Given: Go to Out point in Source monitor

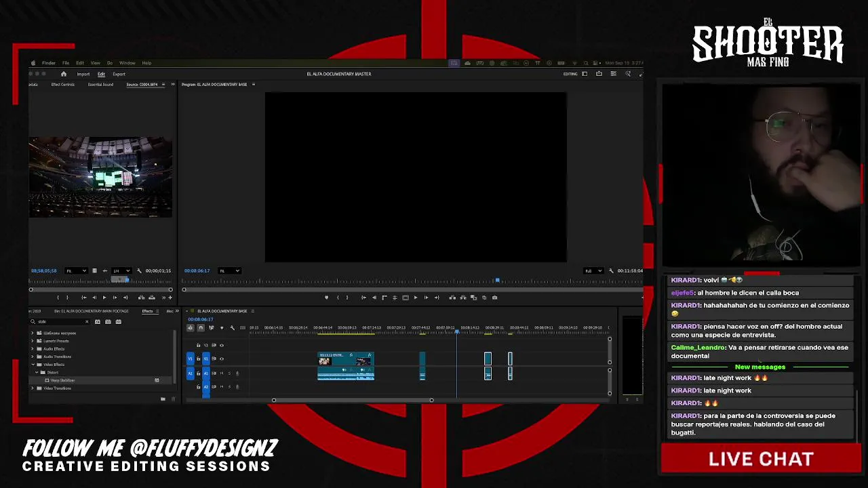Looking at the screenshot, I should [x=125, y=298].
